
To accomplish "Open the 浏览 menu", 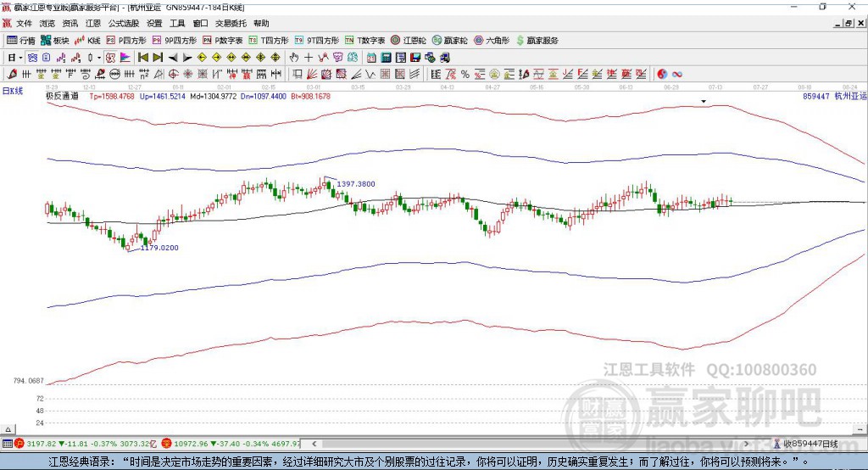I will (x=47, y=23).
